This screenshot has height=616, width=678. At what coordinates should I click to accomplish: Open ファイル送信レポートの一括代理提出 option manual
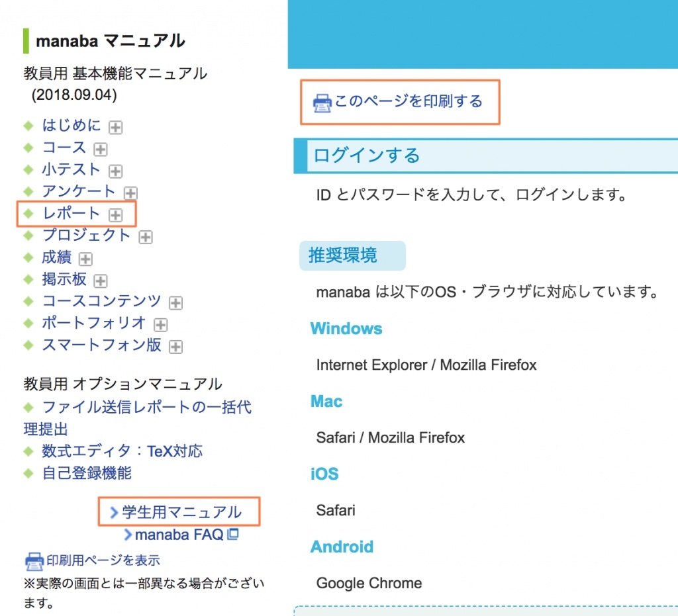point(138,418)
